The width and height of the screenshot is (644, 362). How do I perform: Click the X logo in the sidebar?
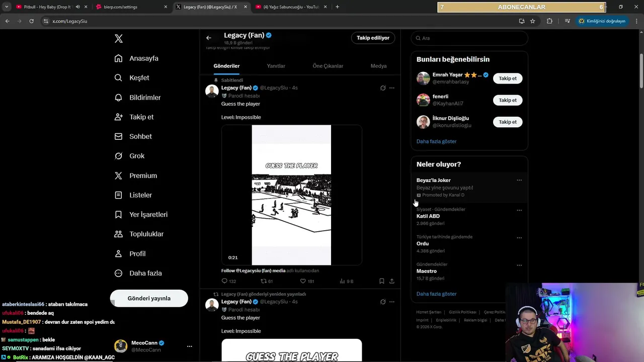coord(119,39)
